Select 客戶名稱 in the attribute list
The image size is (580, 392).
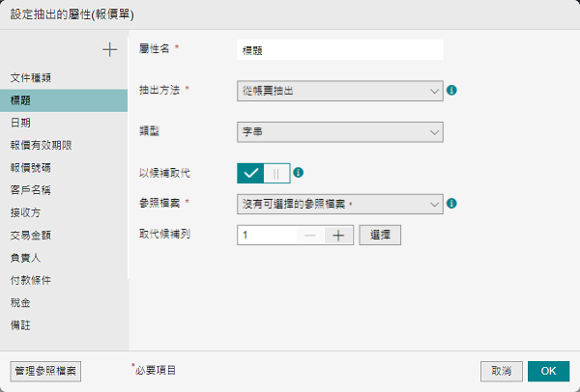click(x=32, y=189)
